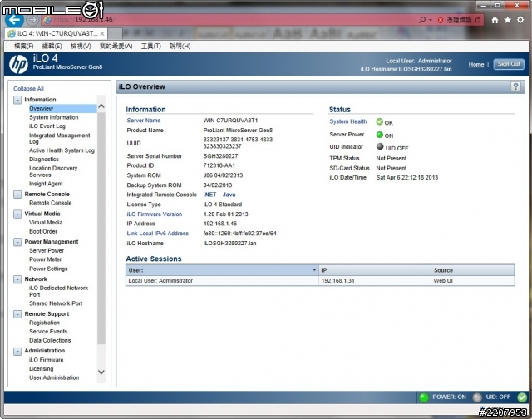Close the iLO 4 browser tab
The width and height of the screenshot is (532, 419).
point(101,33)
